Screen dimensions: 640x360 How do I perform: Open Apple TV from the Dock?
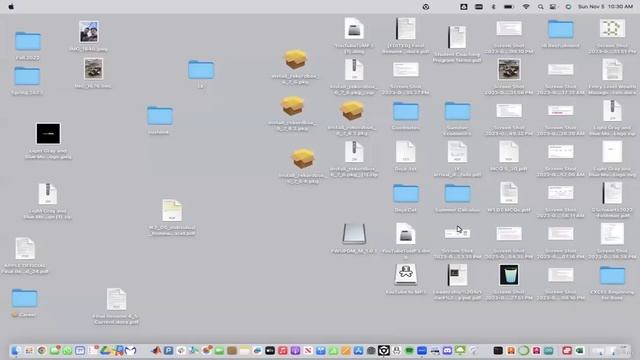270,351
